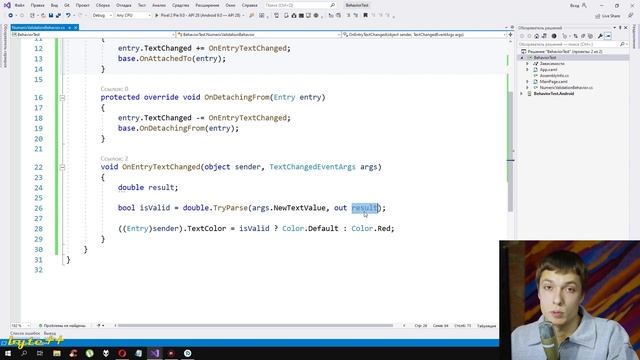Open the Правка menu
640x360 pixels.
point(38,5)
